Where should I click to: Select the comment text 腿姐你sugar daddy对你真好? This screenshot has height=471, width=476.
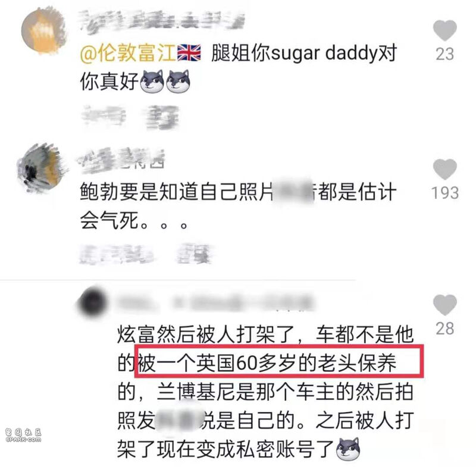tap(239, 67)
